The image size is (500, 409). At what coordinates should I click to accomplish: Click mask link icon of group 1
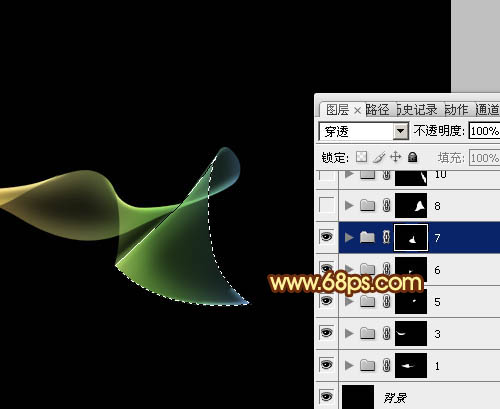[x=386, y=365]
